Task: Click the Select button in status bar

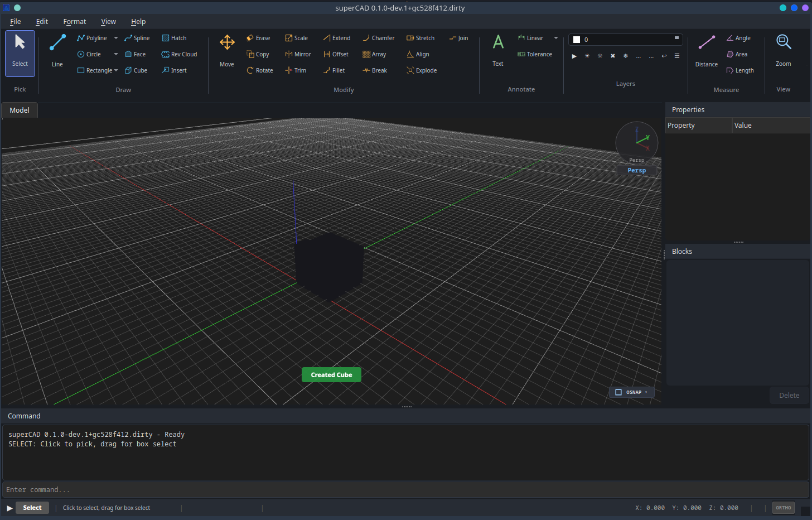Action: pyautogui.click(x=32, y=508)
